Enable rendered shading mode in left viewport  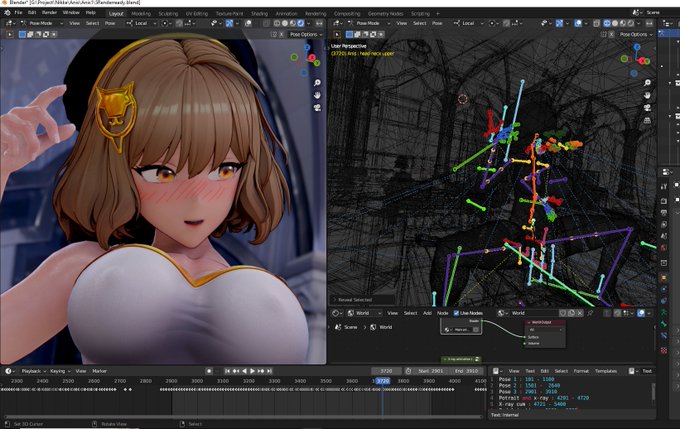coord(301,23)
